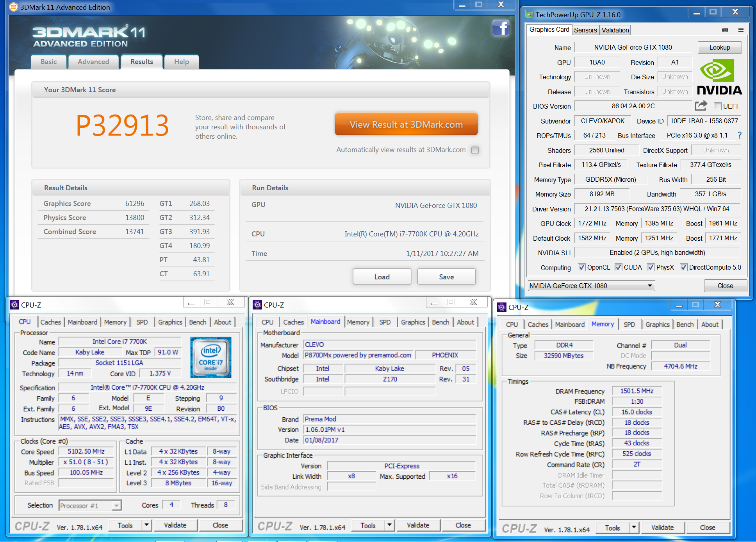This screenshot has width=756, height=542.
Task: Click the BIOS export share icon in GPU-Z
Action: [701, 106]
